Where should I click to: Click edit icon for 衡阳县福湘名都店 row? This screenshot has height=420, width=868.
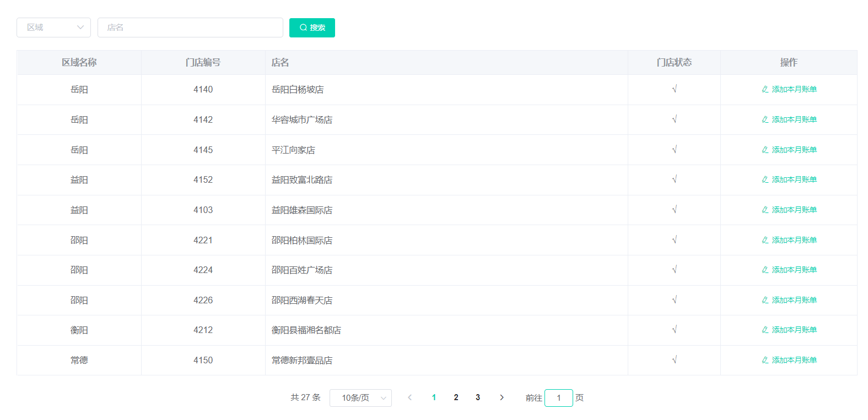point(765,330)
